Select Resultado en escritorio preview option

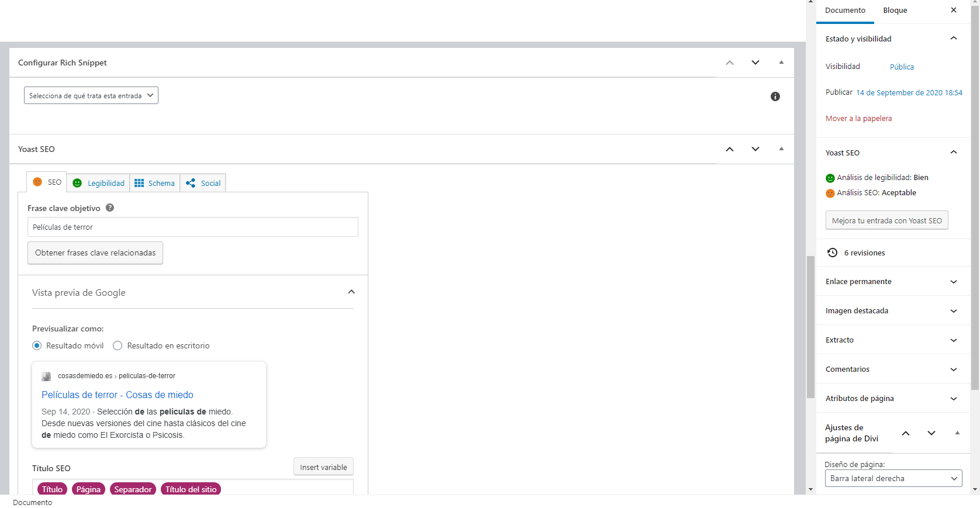click(x=118, y=345)
